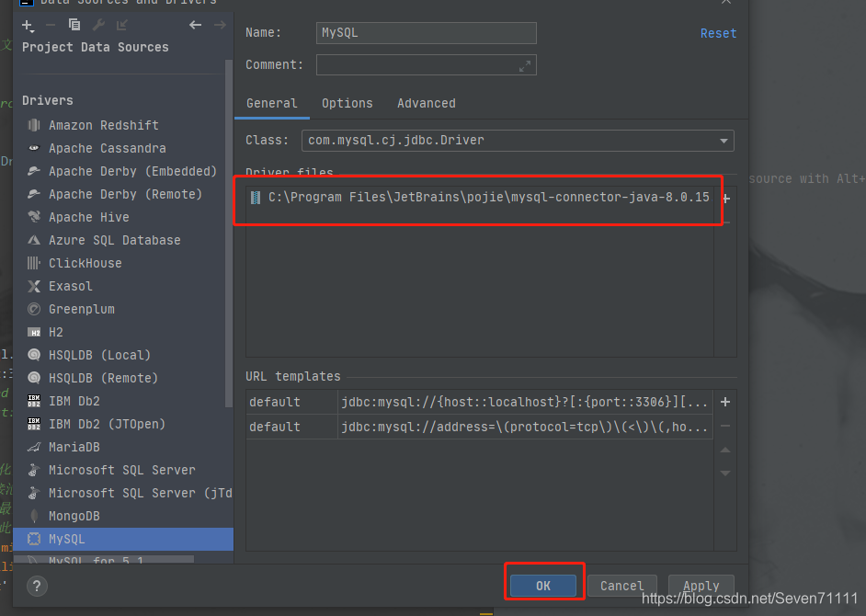Click the remove data source minus icon
The image size is (866, 616).
51,25
